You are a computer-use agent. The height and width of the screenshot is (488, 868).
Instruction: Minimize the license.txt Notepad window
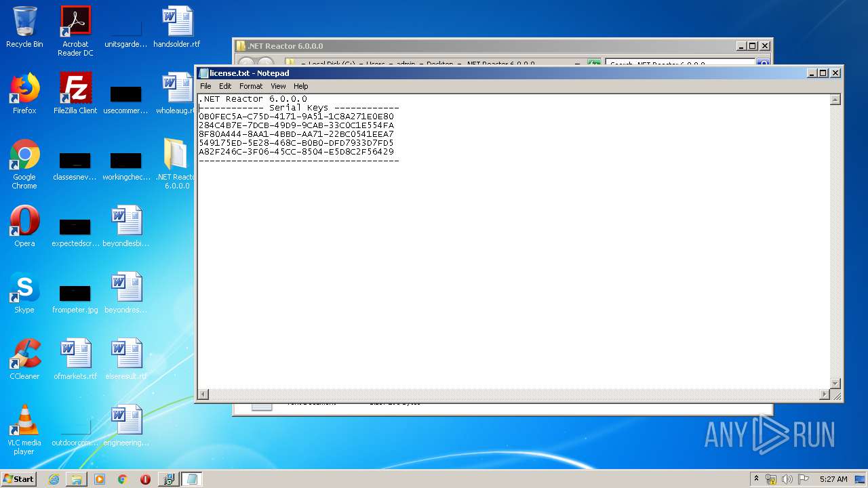812,73
